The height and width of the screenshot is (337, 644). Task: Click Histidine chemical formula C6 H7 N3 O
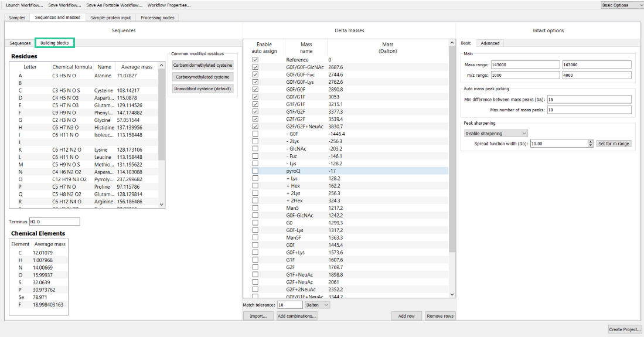(x=65, y=127)
